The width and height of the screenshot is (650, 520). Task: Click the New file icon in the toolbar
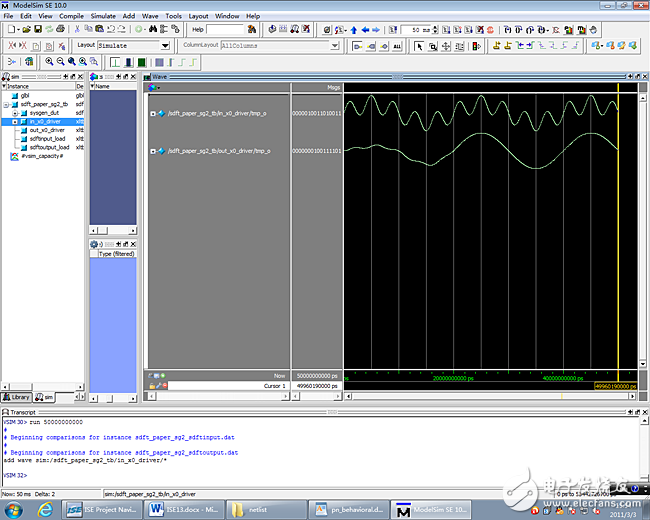coord(9,30)
